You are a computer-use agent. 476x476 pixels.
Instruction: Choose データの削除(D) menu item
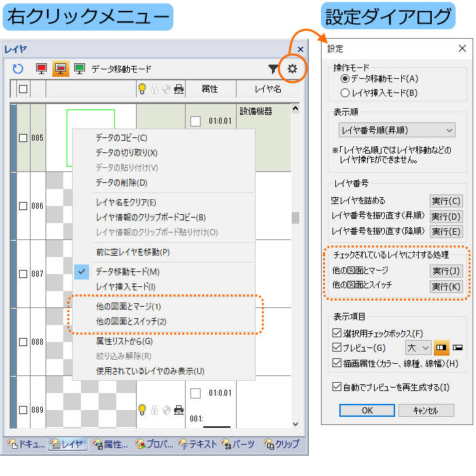[x=164, y=182]
